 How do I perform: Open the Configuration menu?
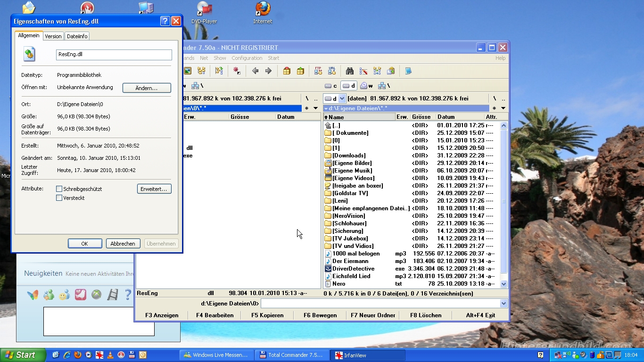(x=247, y=58)
